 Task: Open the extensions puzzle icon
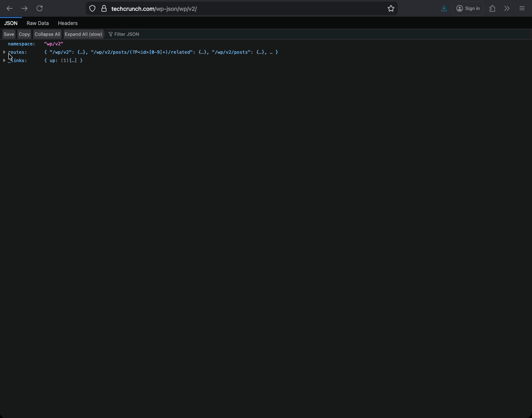[492, 8]
